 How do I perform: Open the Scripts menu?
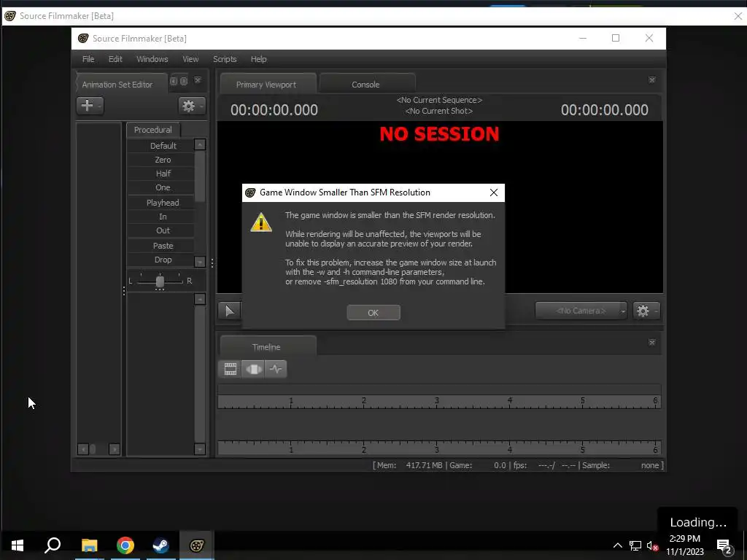click(x=225, y=59)
